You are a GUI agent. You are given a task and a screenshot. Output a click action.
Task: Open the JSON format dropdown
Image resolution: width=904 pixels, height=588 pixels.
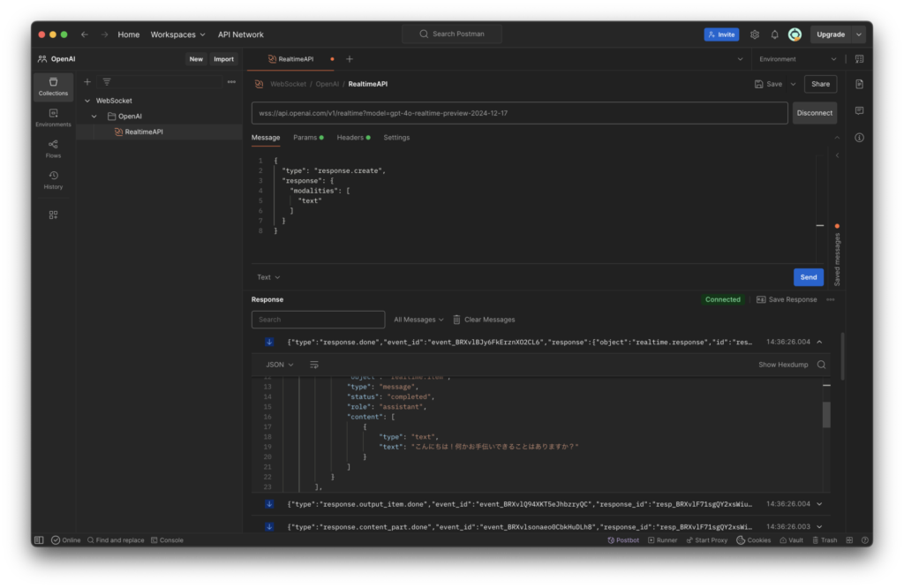[280, 365]
